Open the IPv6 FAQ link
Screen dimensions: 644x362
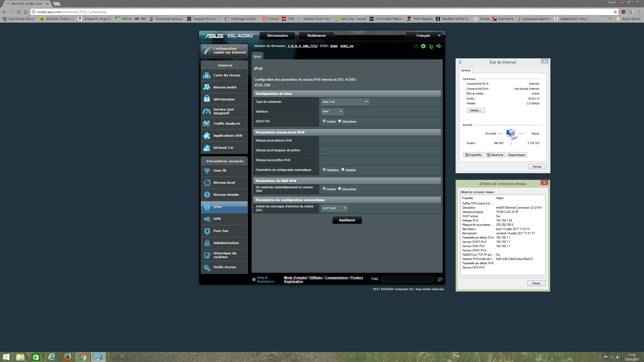[262, 85]
